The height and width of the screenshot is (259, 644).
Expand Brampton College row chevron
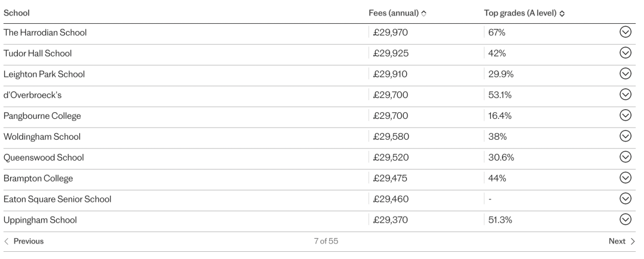[x=625, y=178]
